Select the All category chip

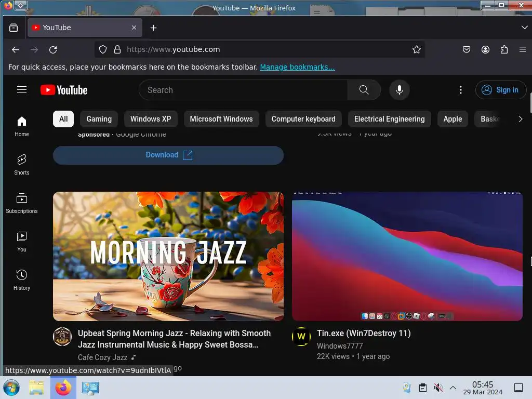[63, 119]
